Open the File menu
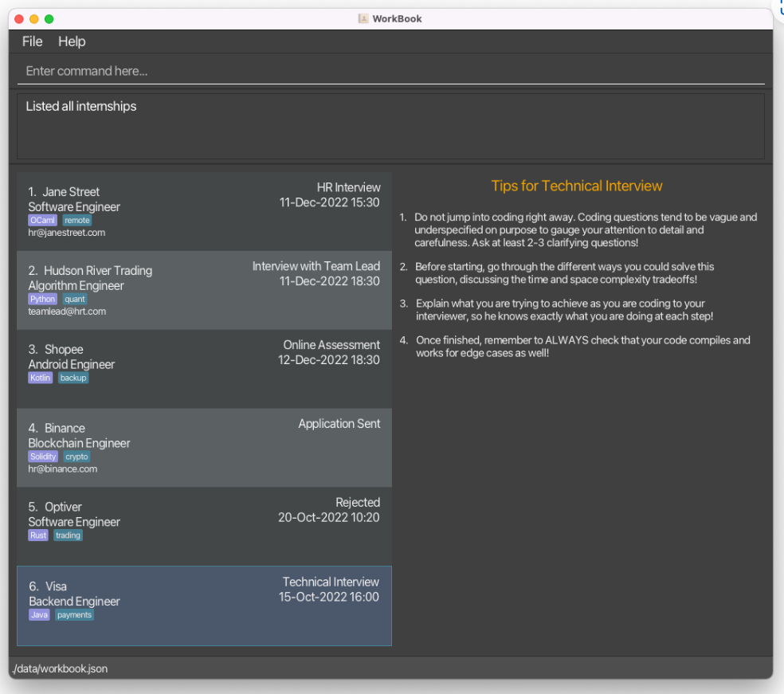The width and height of the screenshot is (784, 694). [x=32, y=41]
